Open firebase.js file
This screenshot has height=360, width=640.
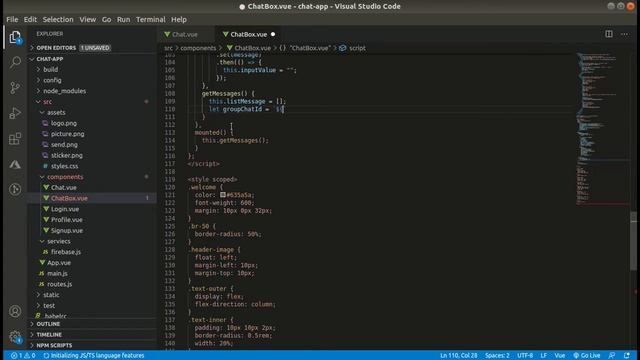92,252
